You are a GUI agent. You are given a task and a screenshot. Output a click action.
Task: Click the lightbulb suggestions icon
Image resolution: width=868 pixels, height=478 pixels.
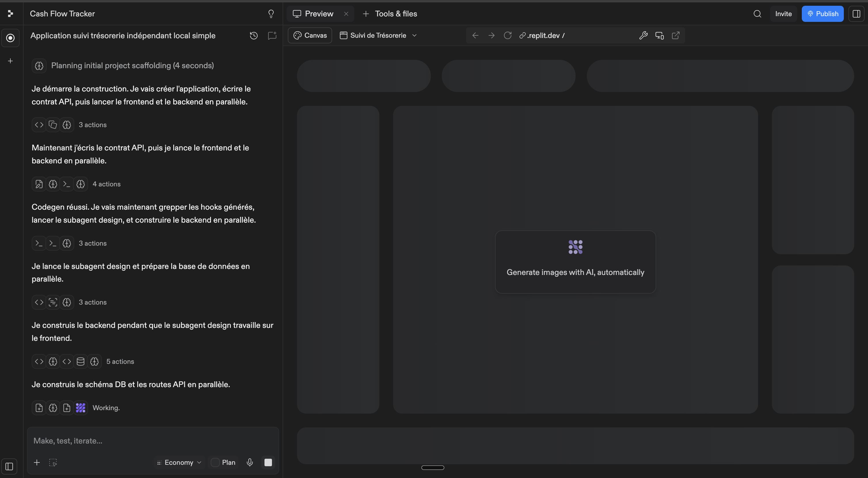click(x=271, y=14)
